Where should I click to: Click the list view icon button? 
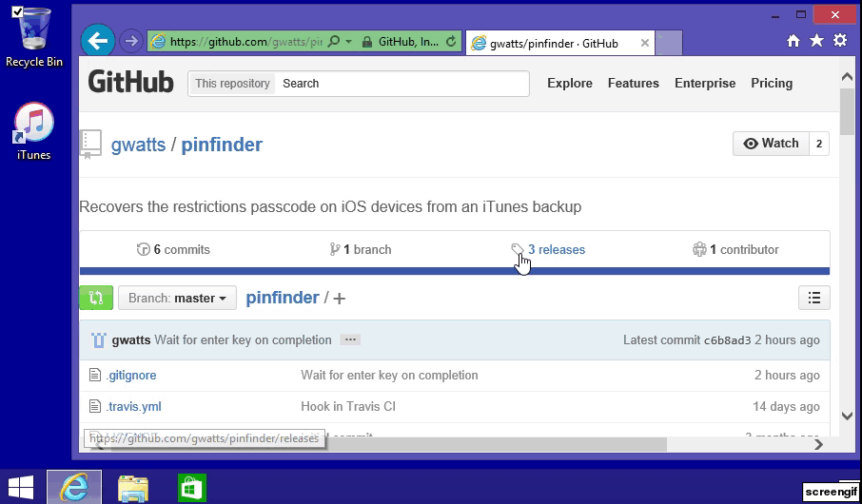pyautogui.click(x=814, y=298)
